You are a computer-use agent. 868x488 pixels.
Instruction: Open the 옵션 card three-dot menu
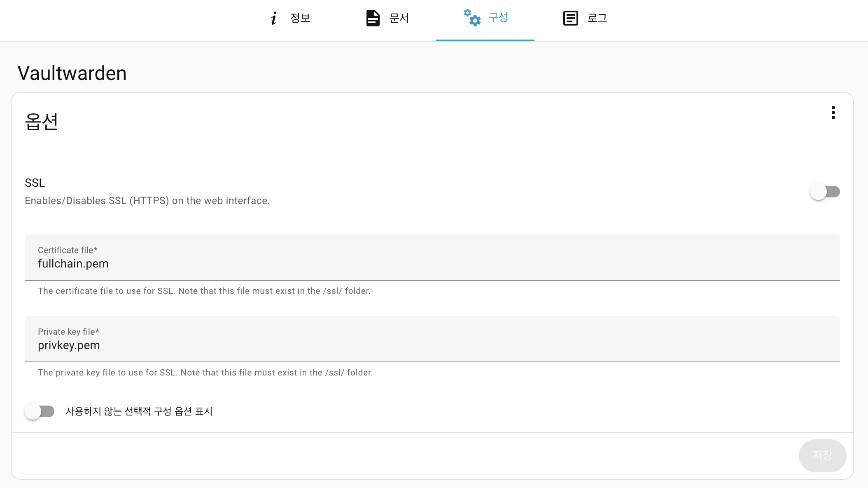click(833, 113)
